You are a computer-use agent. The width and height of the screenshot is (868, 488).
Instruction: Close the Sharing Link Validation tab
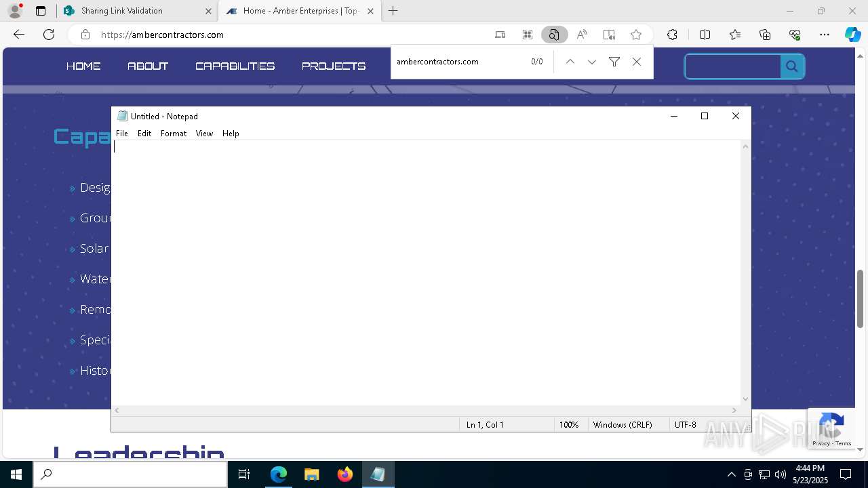[208, 11]
